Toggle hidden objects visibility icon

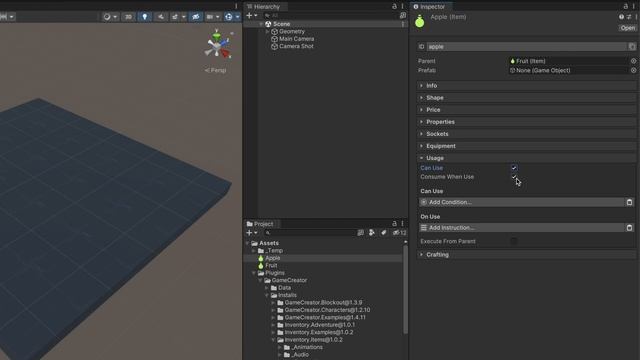(196, 17)
